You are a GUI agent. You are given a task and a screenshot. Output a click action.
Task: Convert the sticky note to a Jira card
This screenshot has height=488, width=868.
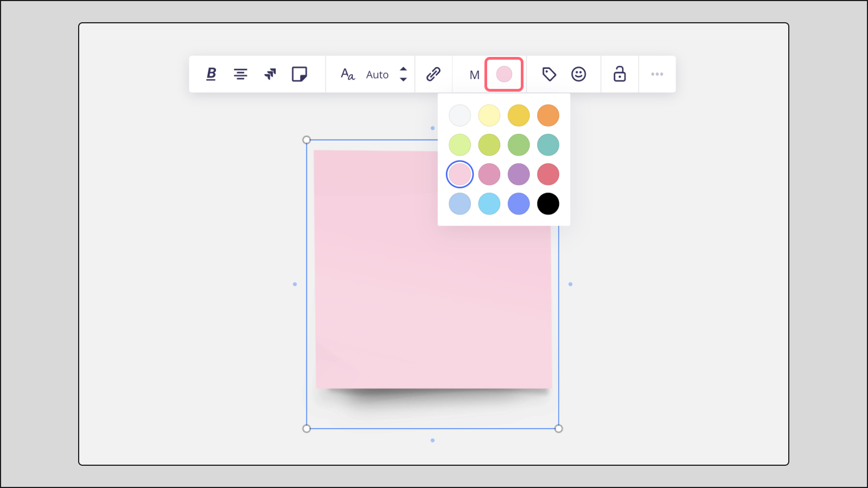coord(271,74)
